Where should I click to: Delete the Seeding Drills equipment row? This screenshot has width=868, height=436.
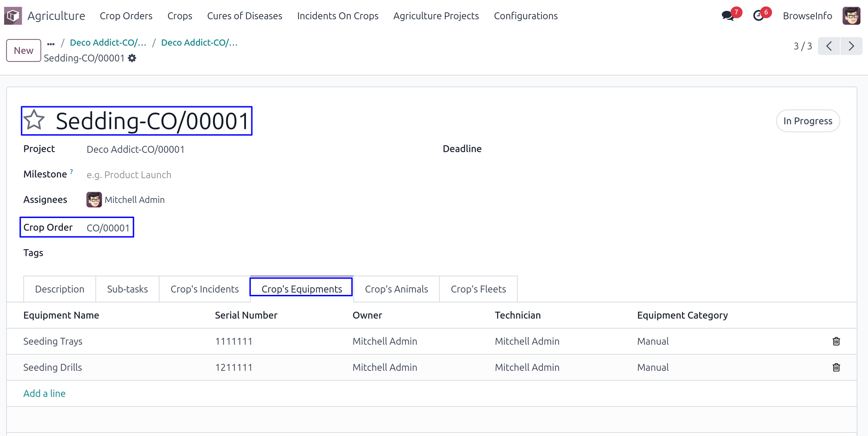tap(836, 368)
